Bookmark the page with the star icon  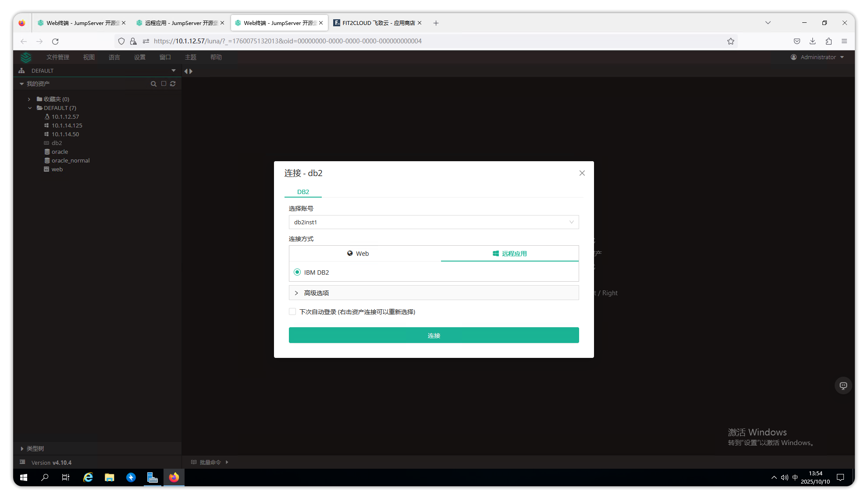[x=730, y=41]
